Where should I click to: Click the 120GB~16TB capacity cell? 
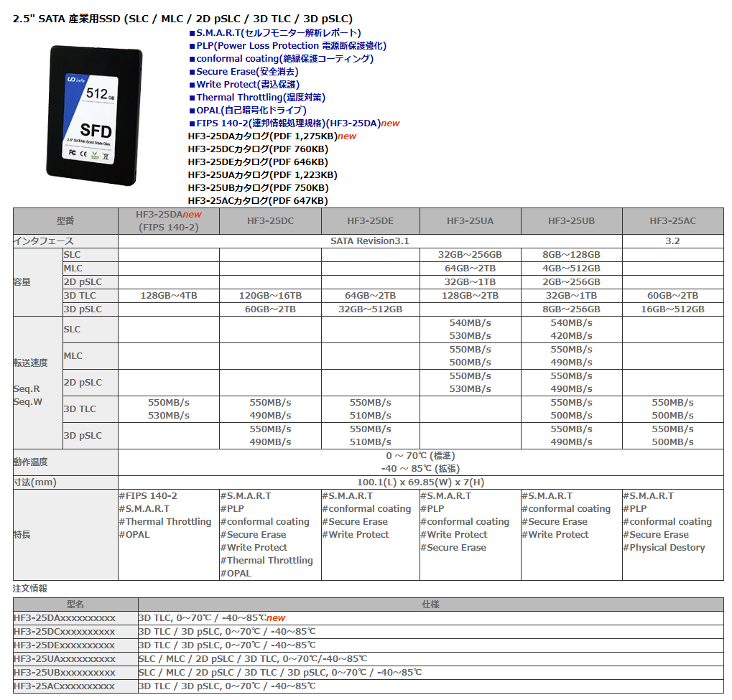270,295
